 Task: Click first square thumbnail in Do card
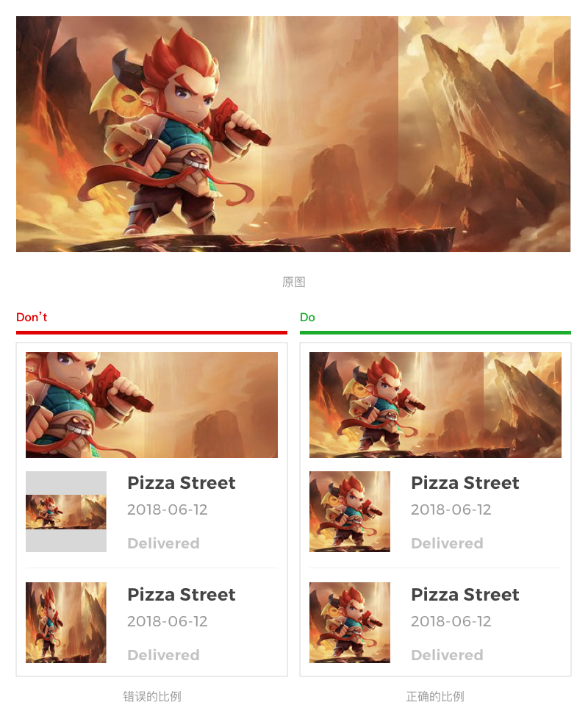[350, 512]
